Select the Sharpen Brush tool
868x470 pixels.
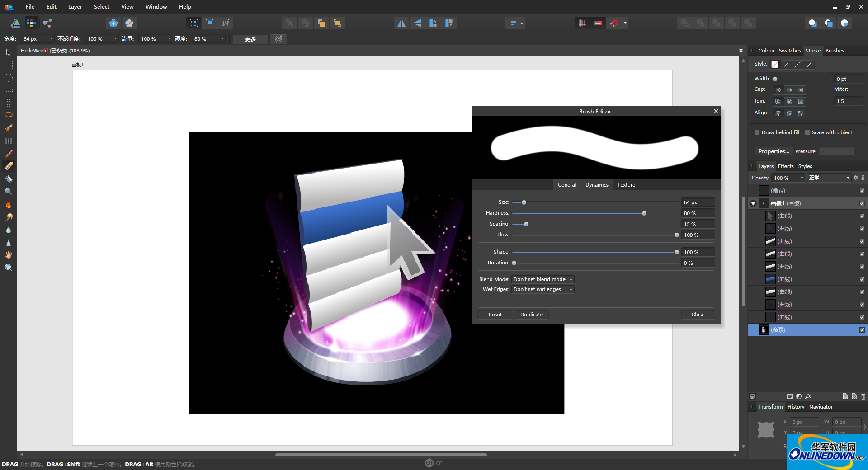8,242
